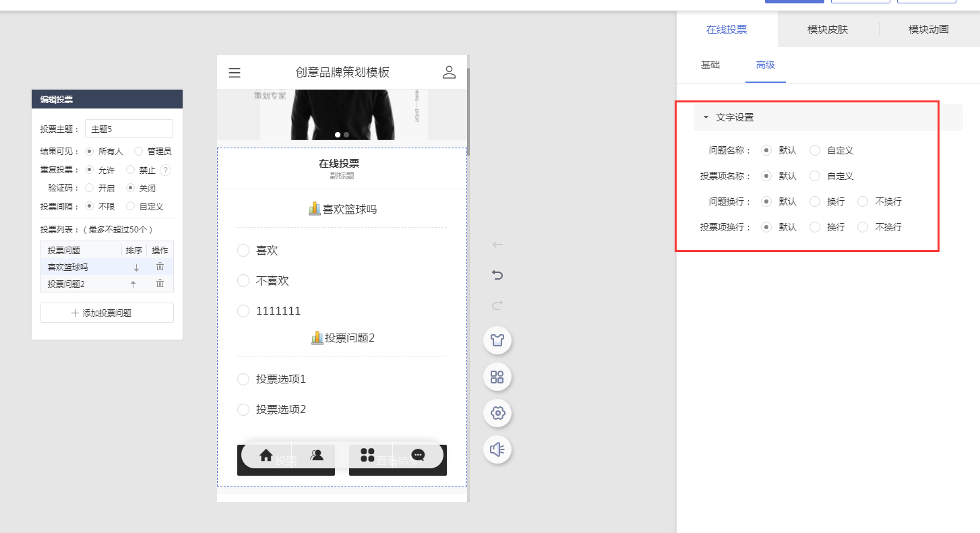The height and width of the screenshot is (533, 980).
Task: Switch to the 模块皮肤 tab
Action: (x=828, y=29)
